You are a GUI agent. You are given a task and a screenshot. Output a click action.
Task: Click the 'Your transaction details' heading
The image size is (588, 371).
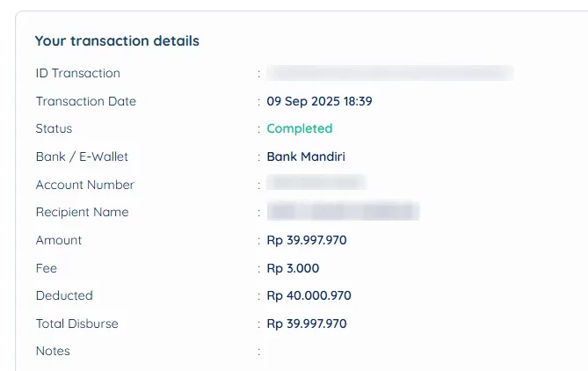(x=117, y=41)
